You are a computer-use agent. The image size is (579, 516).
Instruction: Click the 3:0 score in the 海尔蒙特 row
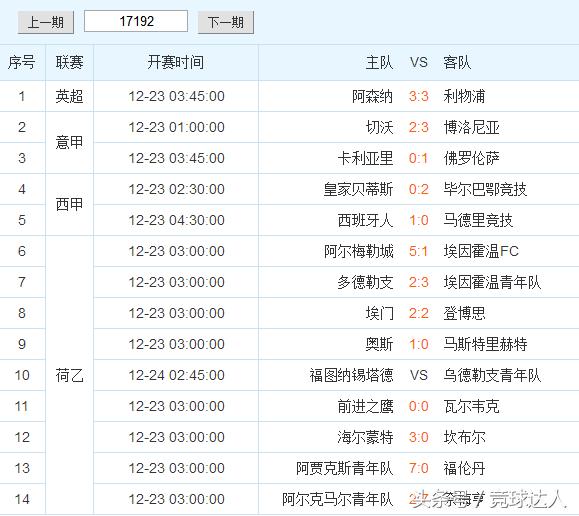click(x=418, y=438)
